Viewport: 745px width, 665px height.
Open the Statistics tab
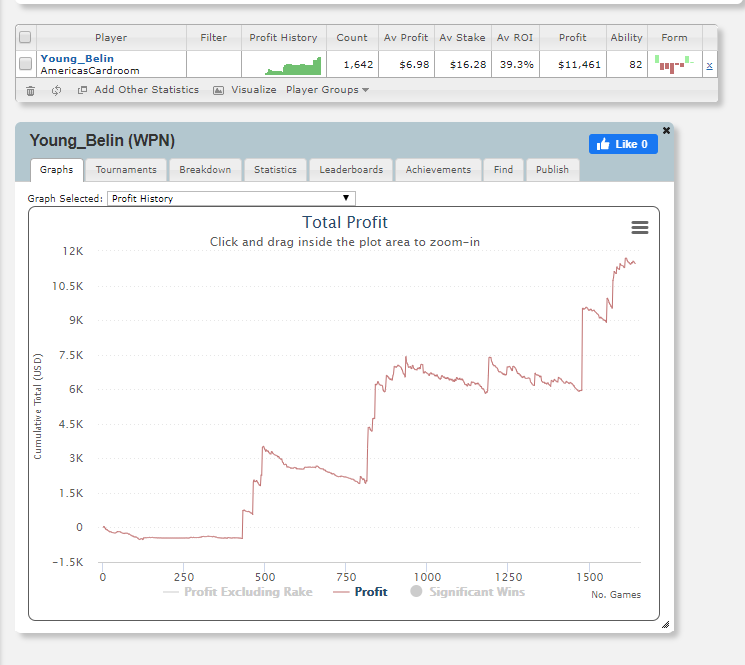point(275,170)
